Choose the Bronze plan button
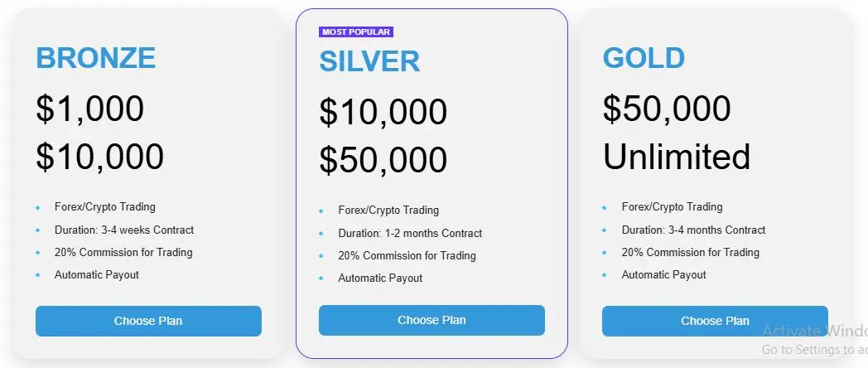The width and height of the screenshot is (868, 368). point(148,321)
